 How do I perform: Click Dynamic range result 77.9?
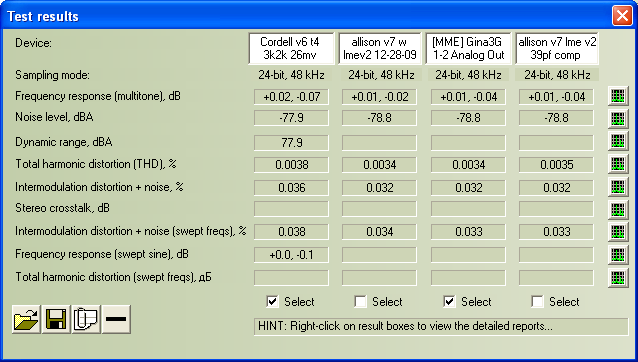(291, 143)
